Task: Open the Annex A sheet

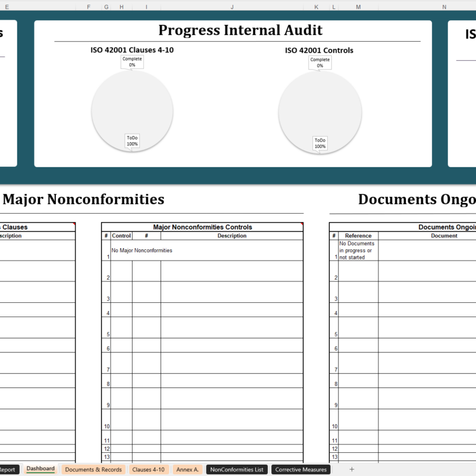Action: pos(187,469)
